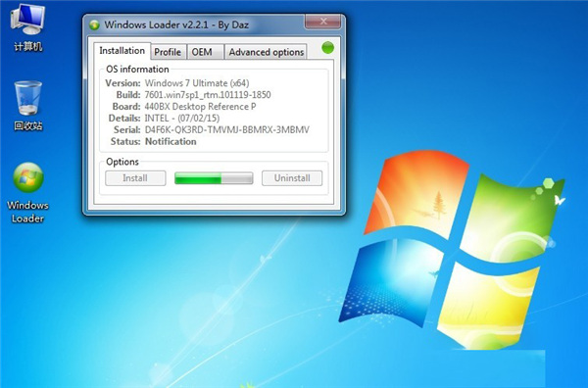
Task: Click the 440BX Desktop Reference board text
Action: click(x=200, y=107)
